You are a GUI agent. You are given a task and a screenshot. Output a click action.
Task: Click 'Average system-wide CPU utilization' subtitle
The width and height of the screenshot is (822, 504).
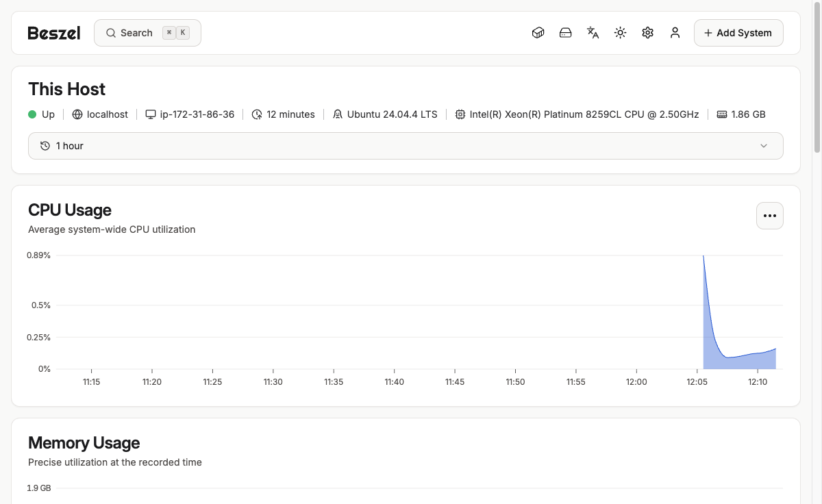(x=112, y=229)
